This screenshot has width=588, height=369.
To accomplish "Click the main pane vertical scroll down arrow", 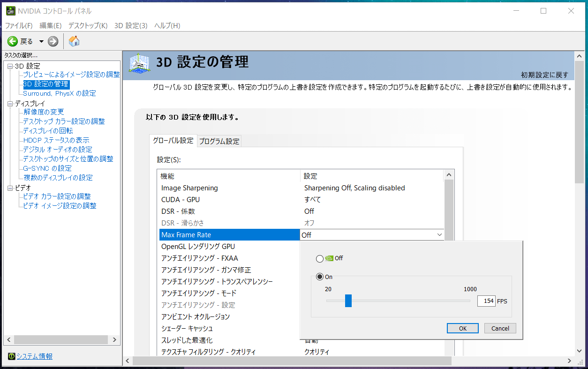I will (579, 351).
